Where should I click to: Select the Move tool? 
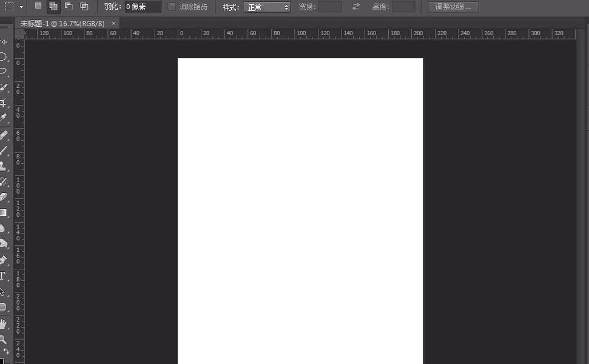pyautogui.click(x=3, y=42)
